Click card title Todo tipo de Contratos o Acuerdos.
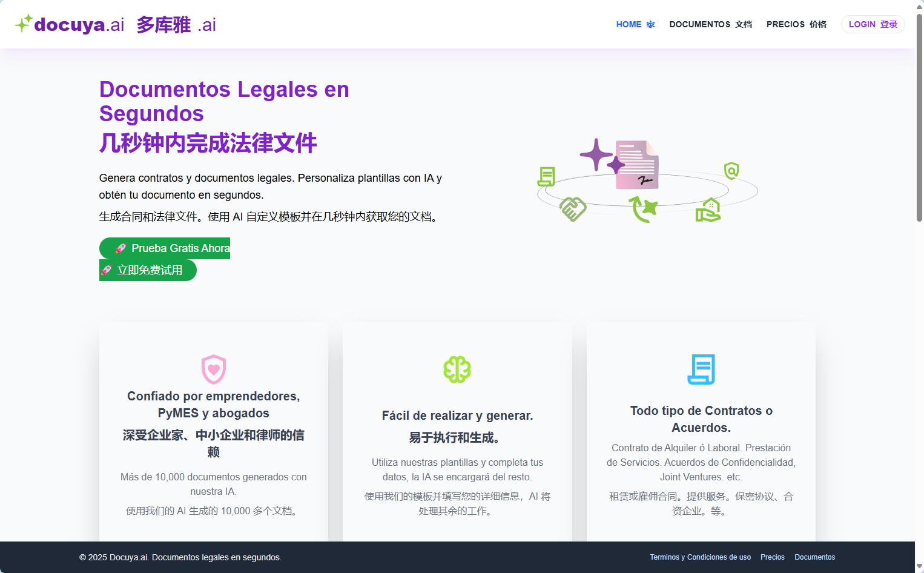Image resolution: width=924 pixels, height=573 pixels. coord(701,419)
